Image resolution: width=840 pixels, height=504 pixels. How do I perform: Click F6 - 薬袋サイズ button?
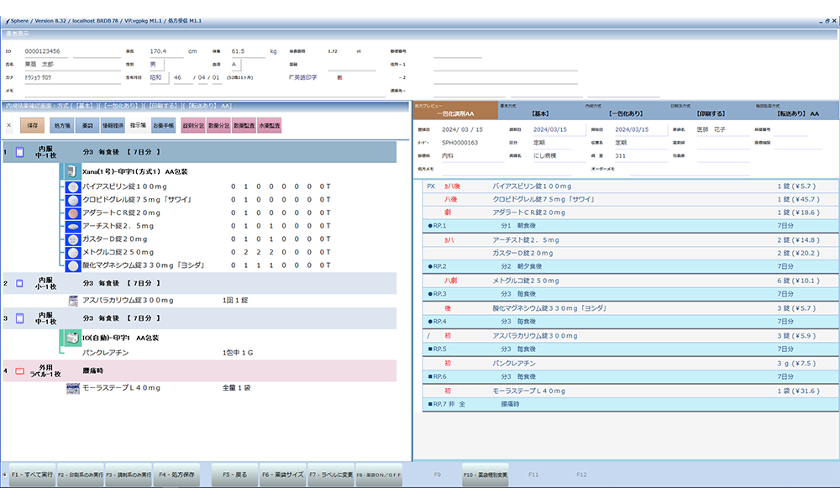click(283, 475)
